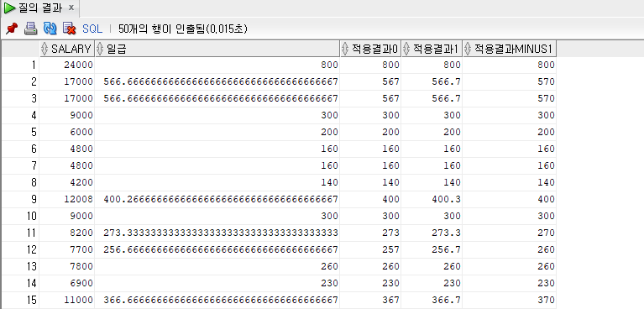Viewport: 644px width, 309px height.
Task: Select the 질의 결과 tab
Action: click(40, 8)
